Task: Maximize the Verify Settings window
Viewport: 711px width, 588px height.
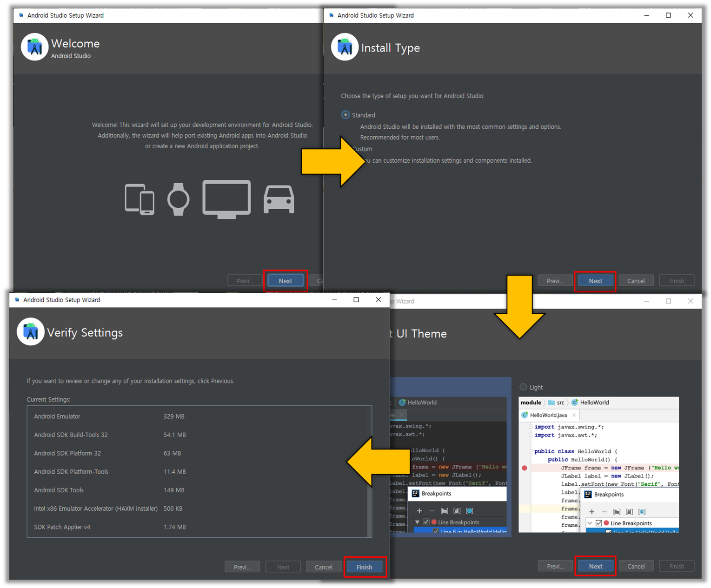Action: 356,300
